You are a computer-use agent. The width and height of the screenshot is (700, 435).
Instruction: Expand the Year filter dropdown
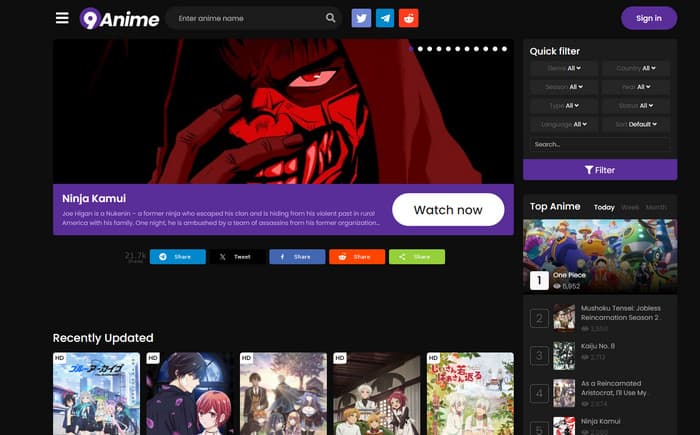tap(636, 87)
